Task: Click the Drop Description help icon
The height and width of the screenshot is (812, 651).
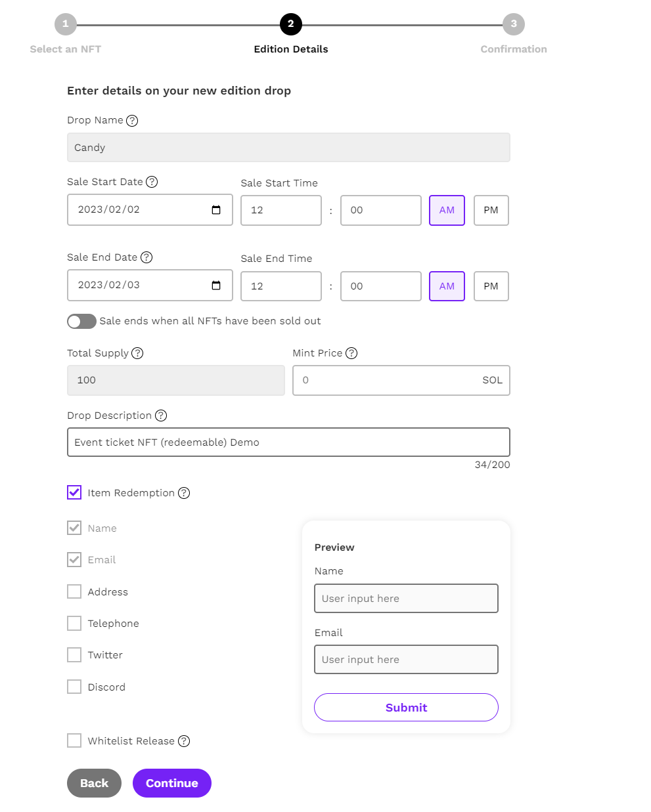Action: pyautogui.click(x=161, y=416)
